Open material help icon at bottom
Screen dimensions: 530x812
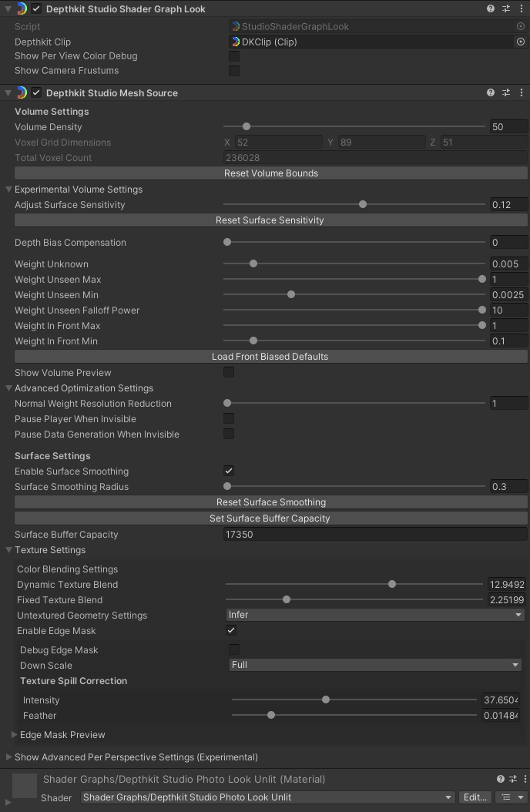pyautogui.click(x=501, y=779)
